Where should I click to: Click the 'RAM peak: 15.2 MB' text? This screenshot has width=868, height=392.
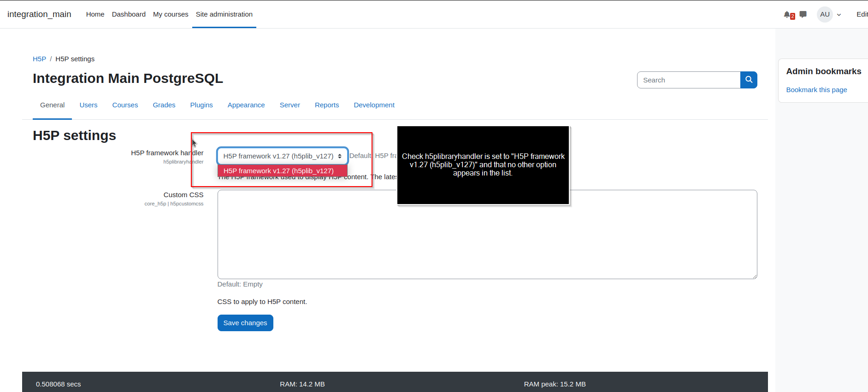(555, 384)
